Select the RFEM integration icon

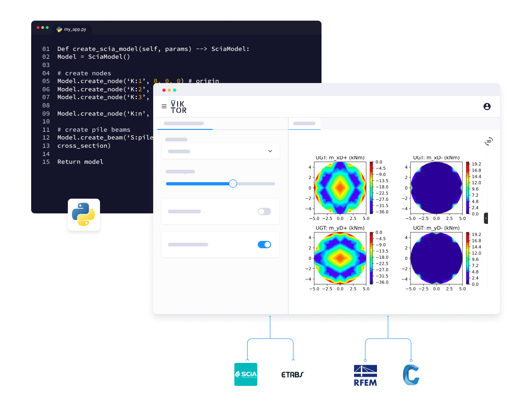[365, 374]
